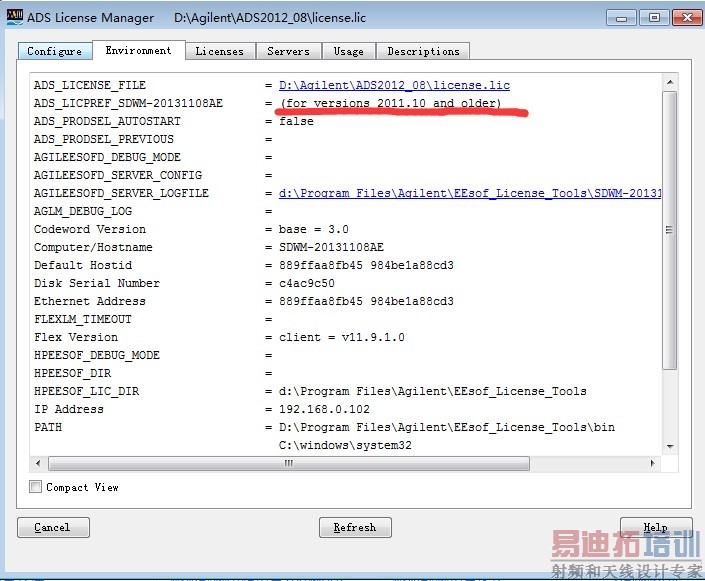Click the ADS app icon in title bar
705x581 pixels.
point(14,17)
